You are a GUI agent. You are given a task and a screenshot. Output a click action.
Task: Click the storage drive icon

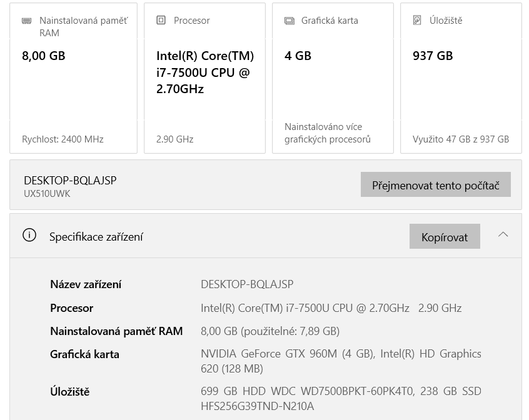pos(415,20)
